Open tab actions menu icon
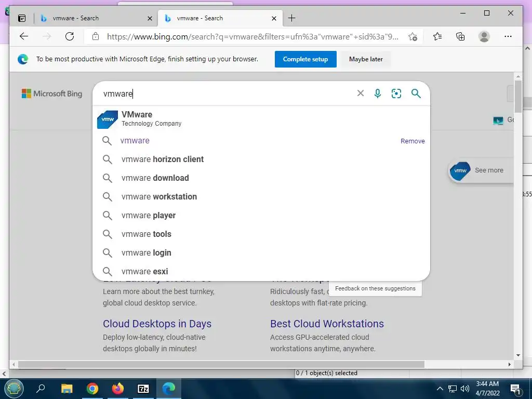532x399 pixels. 22,18
